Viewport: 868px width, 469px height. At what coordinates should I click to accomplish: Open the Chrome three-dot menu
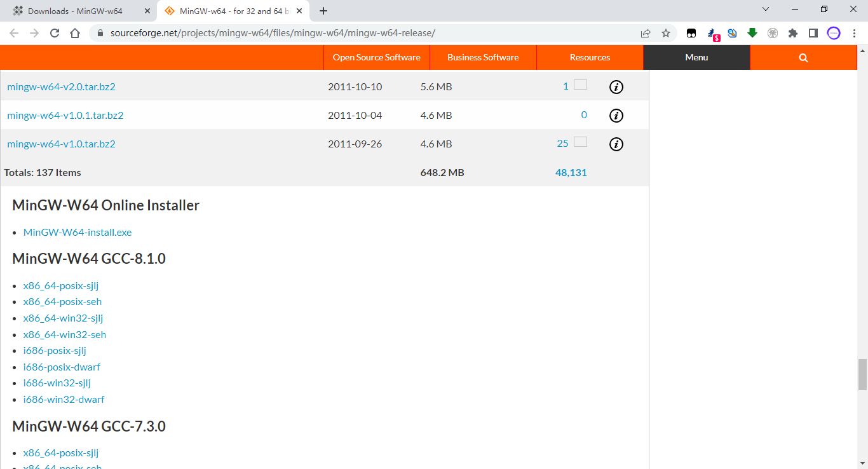854,33
